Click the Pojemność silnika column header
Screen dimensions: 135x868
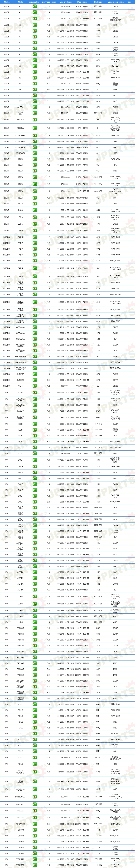click(48, 2)
